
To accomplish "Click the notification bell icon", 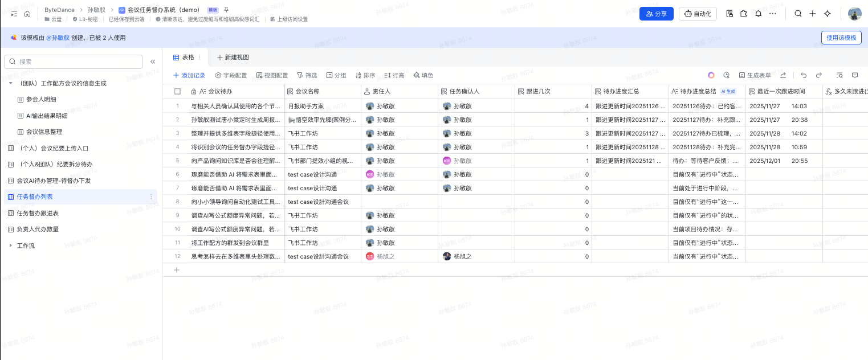I will pyautogui.click(x=758, y=14).
